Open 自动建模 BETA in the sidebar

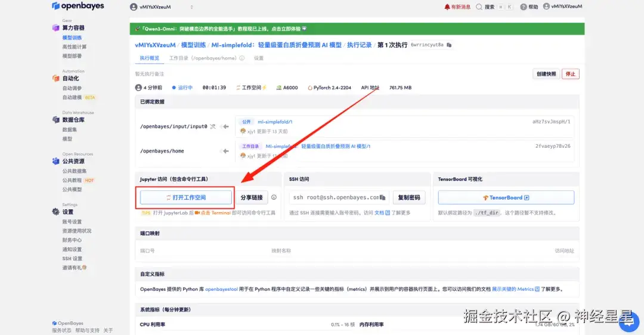(79, 97)
